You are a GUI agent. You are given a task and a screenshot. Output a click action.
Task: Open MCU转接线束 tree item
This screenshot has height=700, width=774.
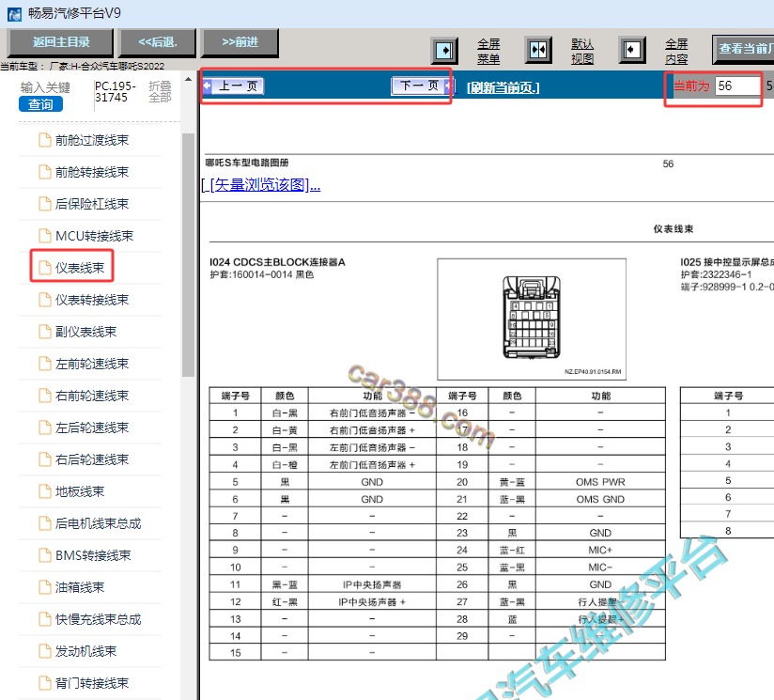pyautogui.click(x=94, y=236)
